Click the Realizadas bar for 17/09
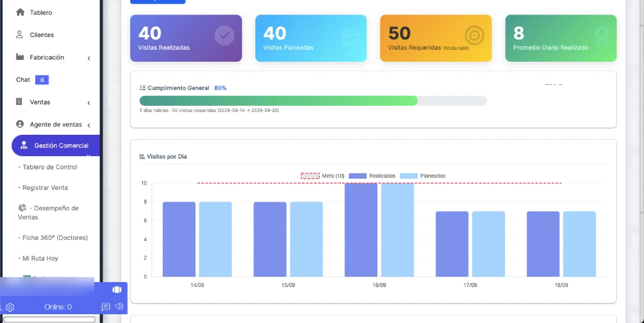This screenshot has height=323, width=644. pyautogui.click(x=452, y=244)
